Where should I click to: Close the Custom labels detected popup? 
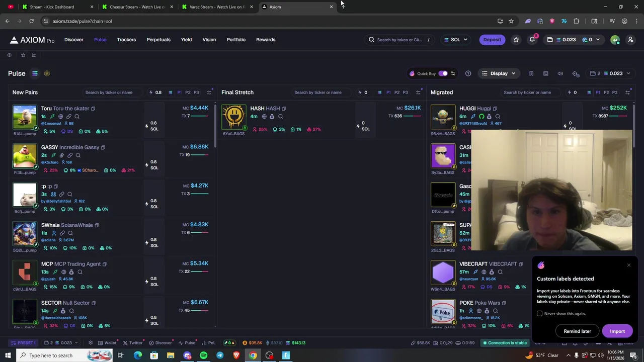pyautogui.click(x=628, y=265)
